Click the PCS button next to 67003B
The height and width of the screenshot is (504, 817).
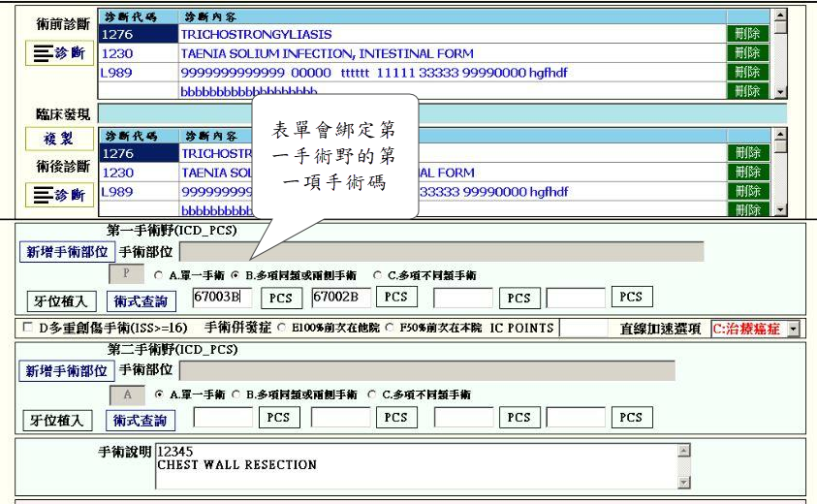280,298
